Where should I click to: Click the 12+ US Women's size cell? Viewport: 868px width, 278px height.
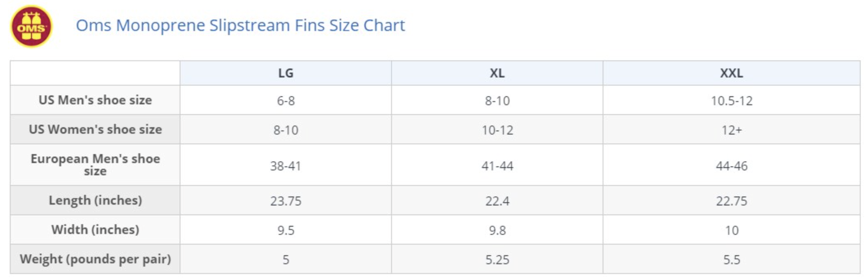pyautogui.click(x=731, y=130)
